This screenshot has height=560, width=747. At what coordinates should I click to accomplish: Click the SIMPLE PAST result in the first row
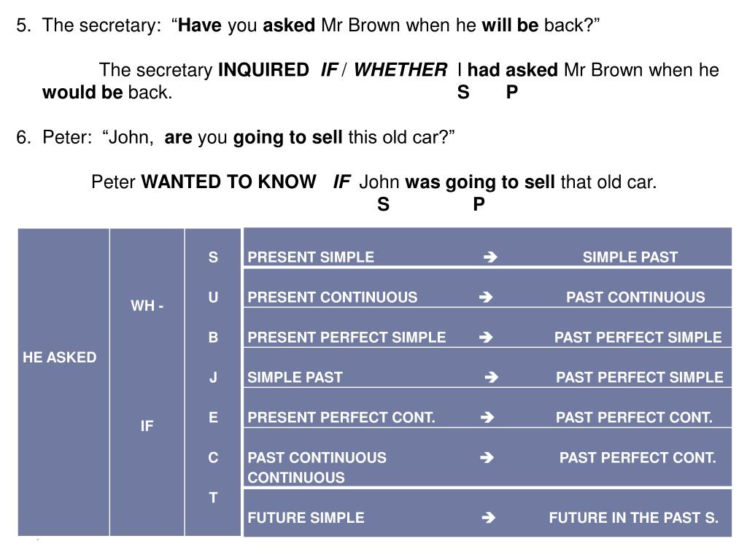[630, 257]
